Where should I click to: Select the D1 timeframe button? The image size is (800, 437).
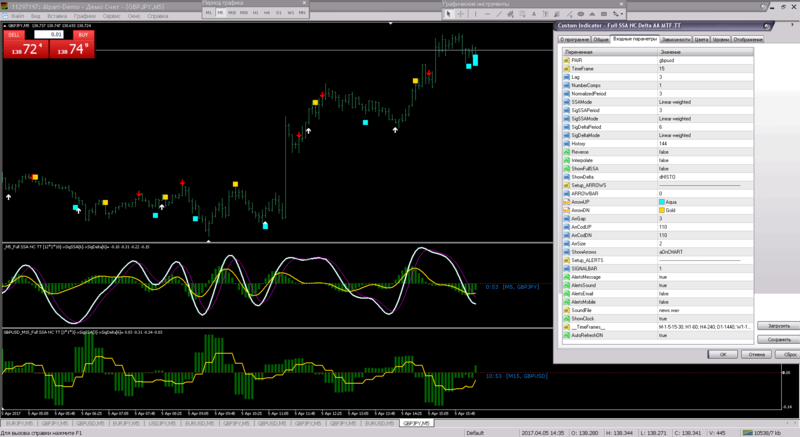(x=277, y=13)
